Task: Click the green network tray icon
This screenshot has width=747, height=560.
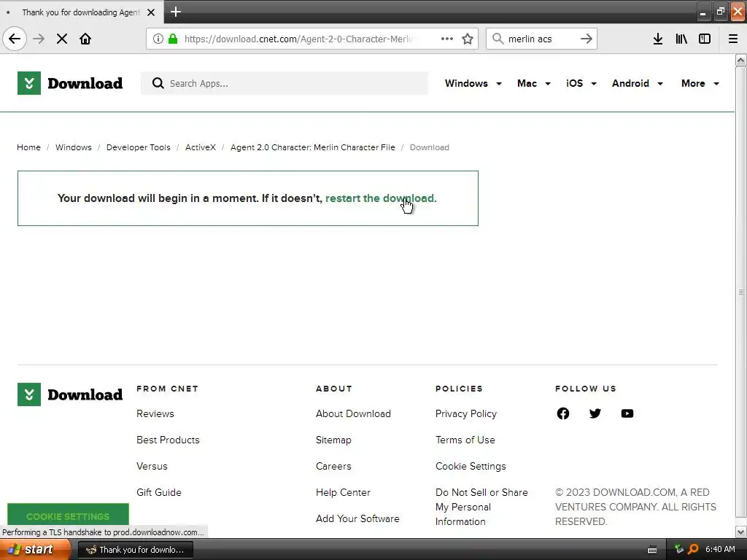Action: 679,550
